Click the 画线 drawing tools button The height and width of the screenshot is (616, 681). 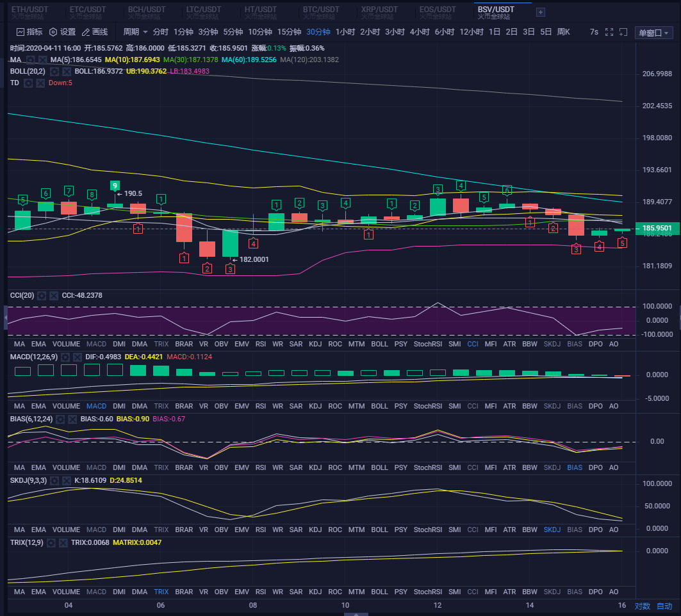[x=94, y=32]
